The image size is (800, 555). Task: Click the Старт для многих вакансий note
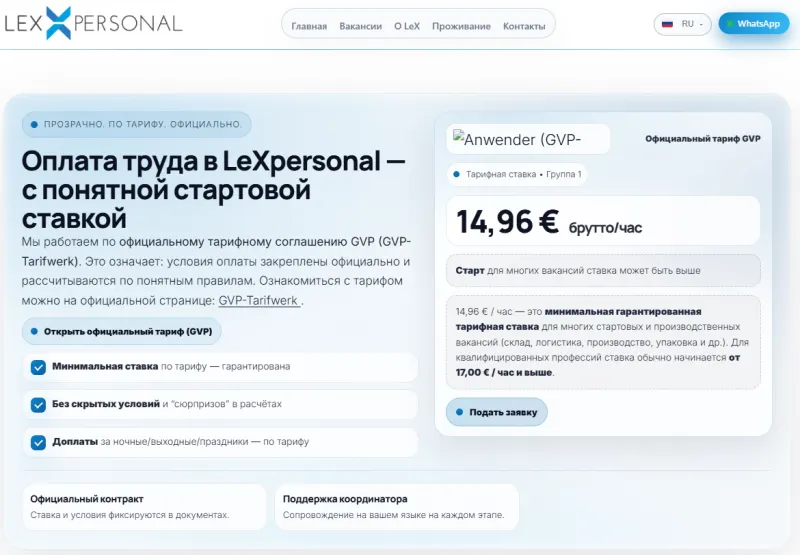(603, 270)
